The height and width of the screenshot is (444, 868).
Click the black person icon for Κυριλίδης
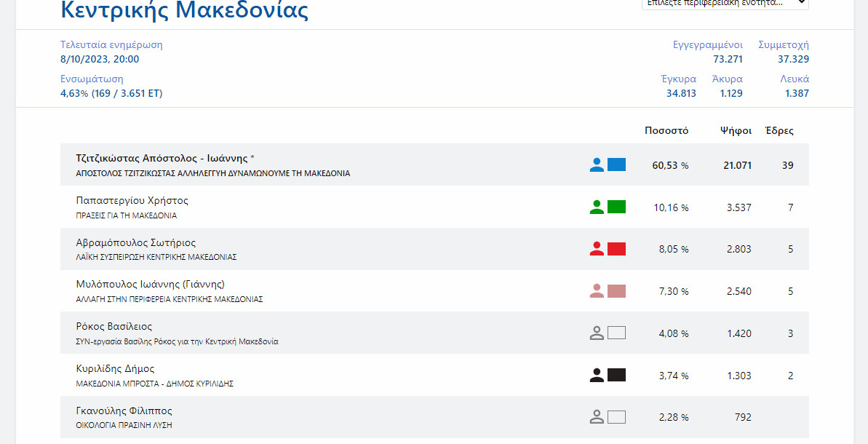click(597, 376)
